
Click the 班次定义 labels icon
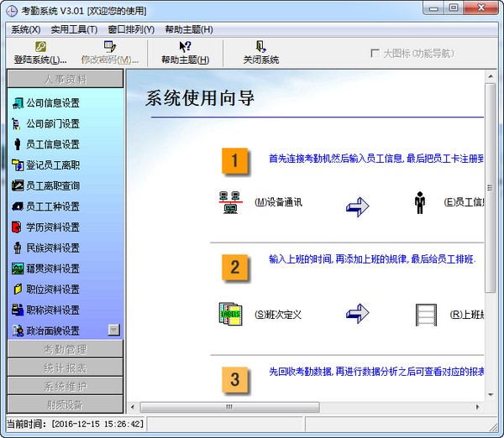(x=230, y=315)
